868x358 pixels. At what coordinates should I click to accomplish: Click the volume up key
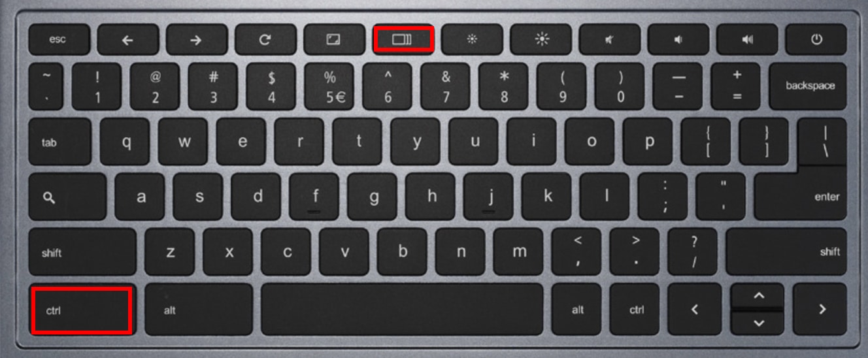(747, 40)
